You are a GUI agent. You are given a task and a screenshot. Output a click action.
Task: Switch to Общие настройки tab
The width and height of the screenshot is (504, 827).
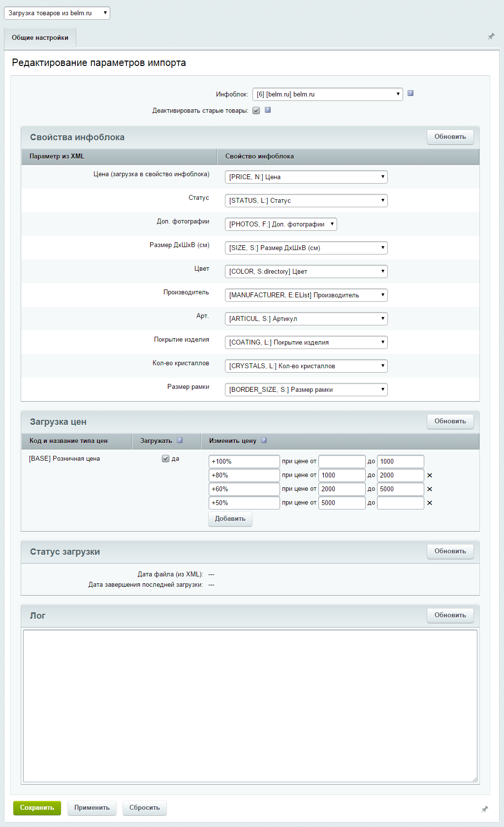click(x=40, y=38)
